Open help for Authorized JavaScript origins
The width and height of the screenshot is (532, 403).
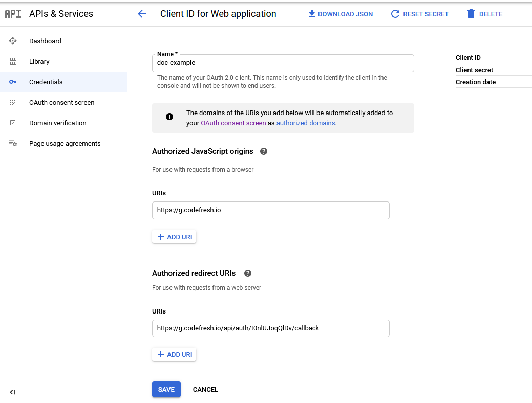[x=264, y=151]
